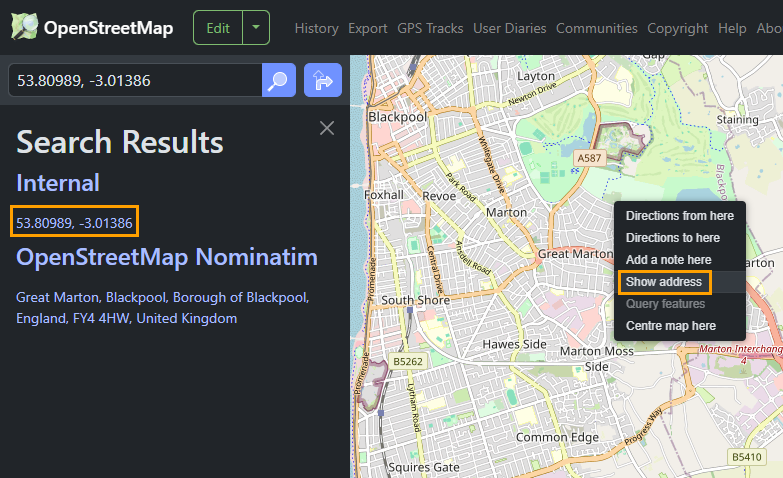Click the Foxhall map label
Screen dimensions: 783x478
tap(384, 195)
